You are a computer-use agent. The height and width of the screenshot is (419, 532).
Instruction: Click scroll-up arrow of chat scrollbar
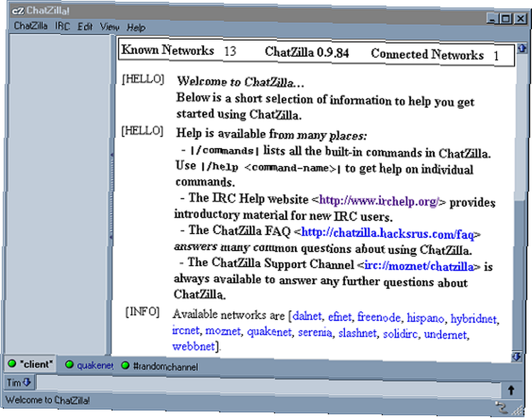coord(522,48)
